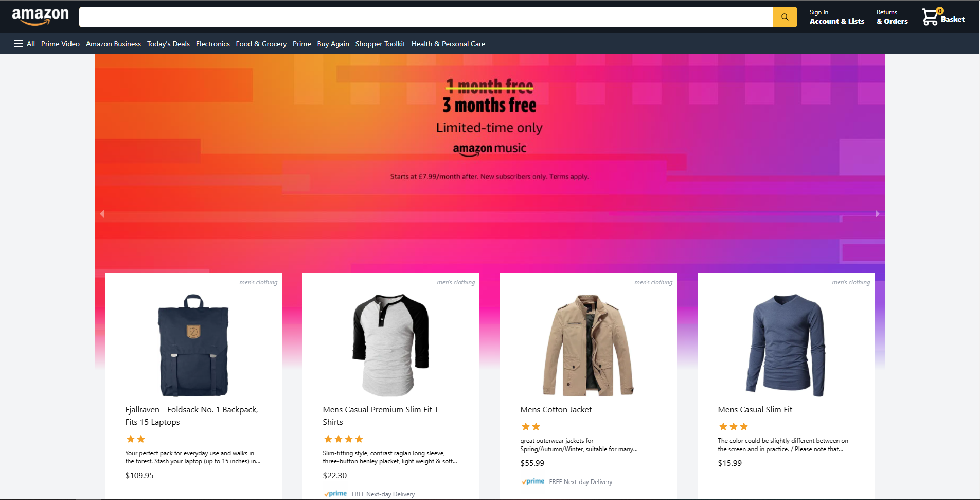Click star rating of Mens Casual Slim Fit
The height and width of the screenshot is (500, 980).
point(734,427)
